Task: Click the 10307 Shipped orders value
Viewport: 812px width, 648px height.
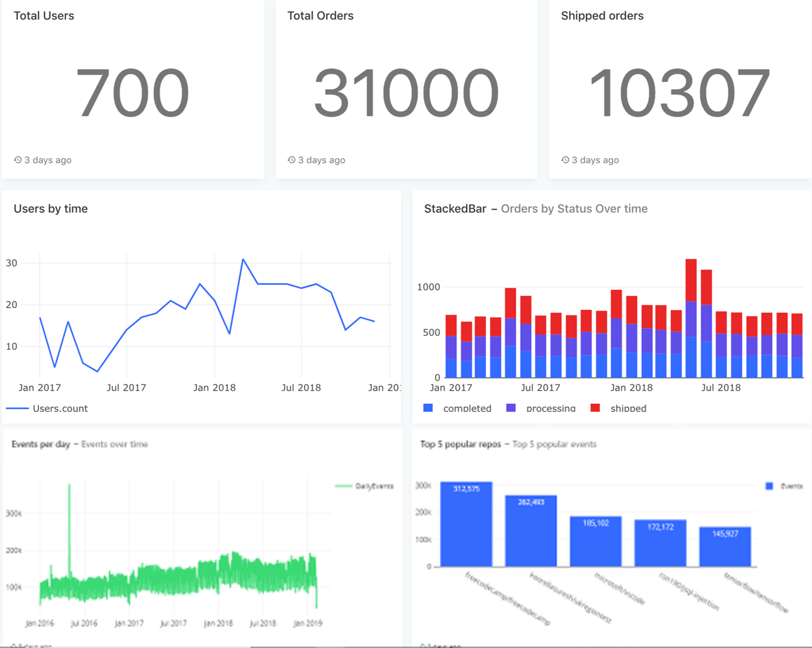Action: point(679,93)
